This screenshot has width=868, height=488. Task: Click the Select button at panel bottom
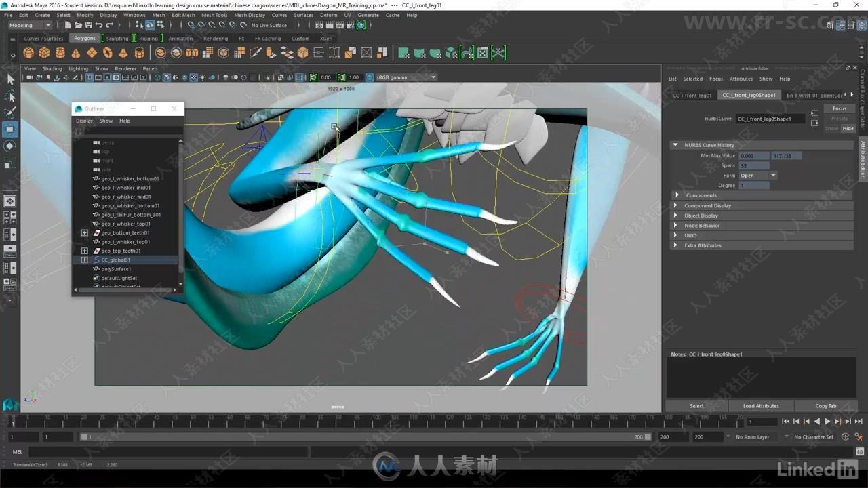coord(696,405)
